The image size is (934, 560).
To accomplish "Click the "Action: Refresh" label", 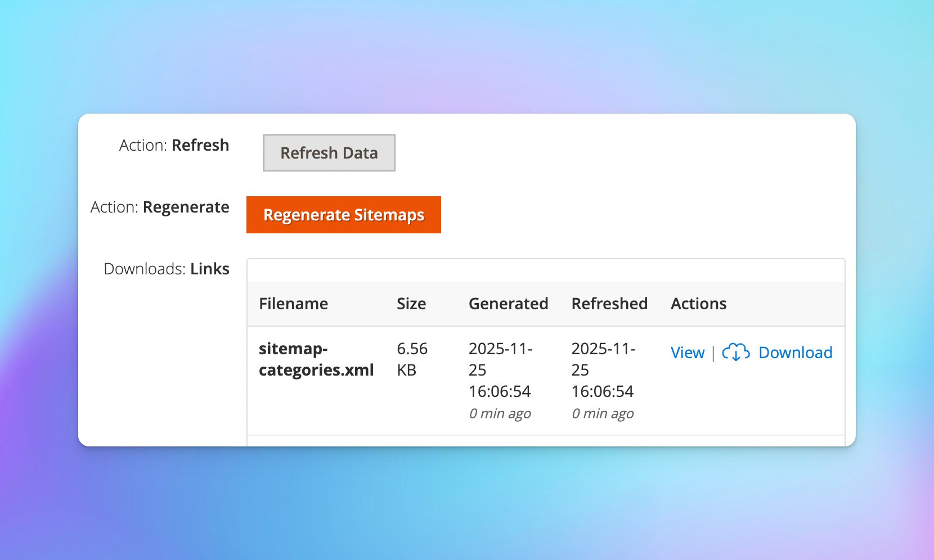I will (174, 145).
